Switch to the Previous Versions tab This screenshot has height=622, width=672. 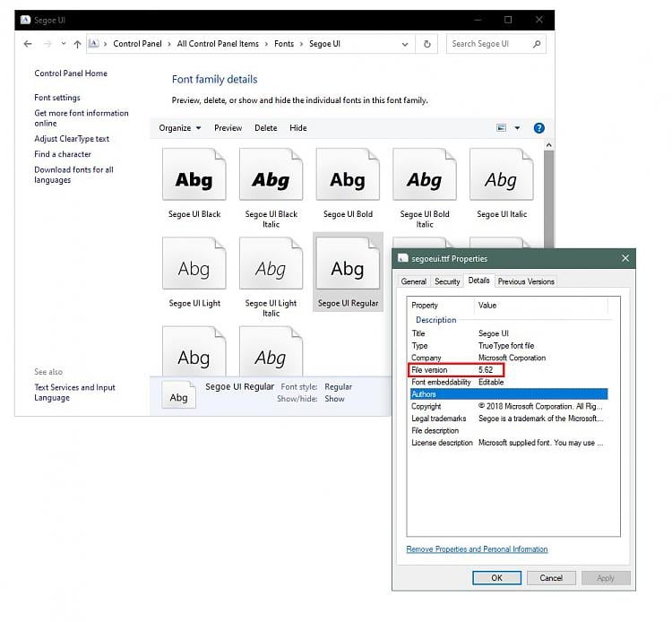526,281
